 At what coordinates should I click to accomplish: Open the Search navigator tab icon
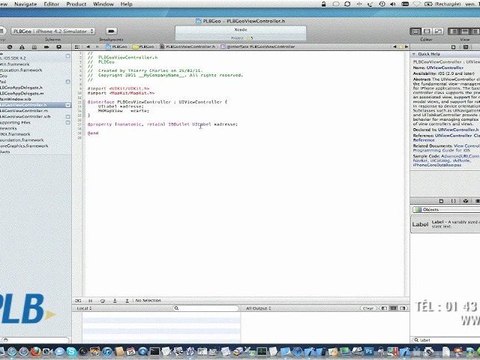(10, 47)
